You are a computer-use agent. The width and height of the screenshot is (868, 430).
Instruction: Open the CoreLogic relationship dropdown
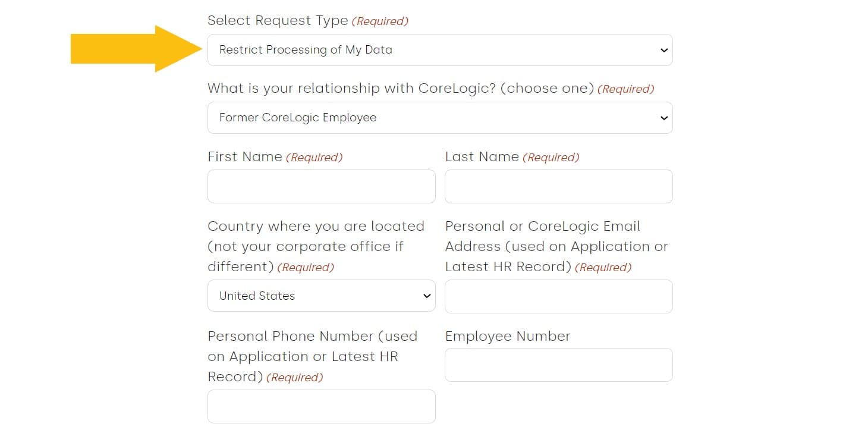439,118
